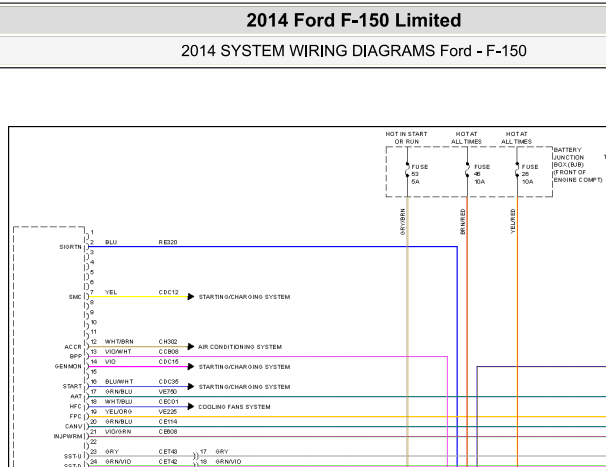Image resolution: width=606 pixels, height=467 pixels.
Task: Click the vertical 'YEL/RED' wire label
Action: 513,221
